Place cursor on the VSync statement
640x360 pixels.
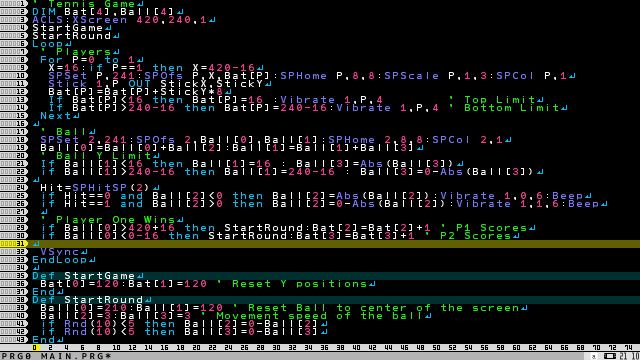60,252
